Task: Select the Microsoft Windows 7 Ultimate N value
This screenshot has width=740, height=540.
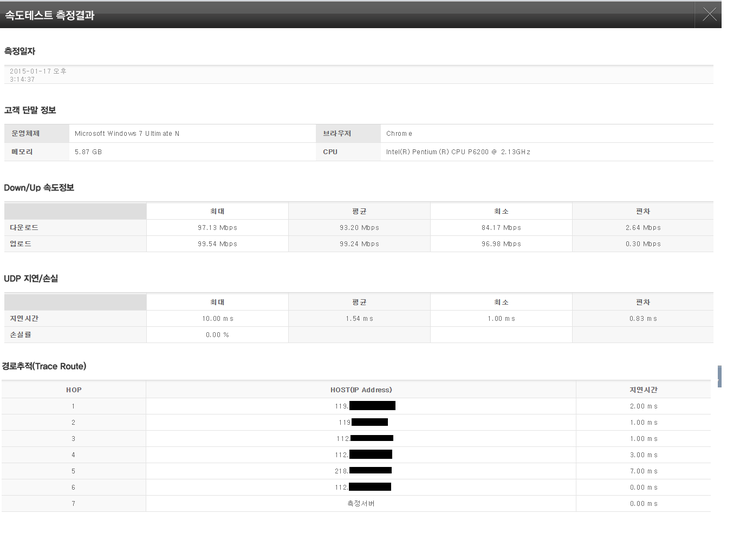Action: tap(127, 134)
